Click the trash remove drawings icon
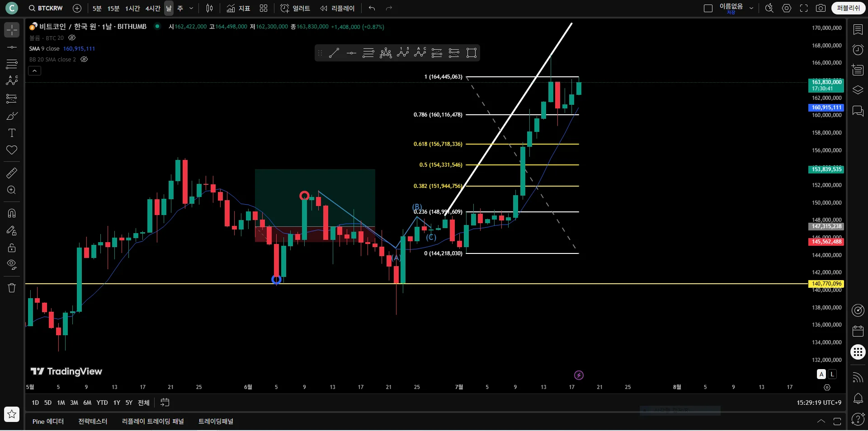 12,288
